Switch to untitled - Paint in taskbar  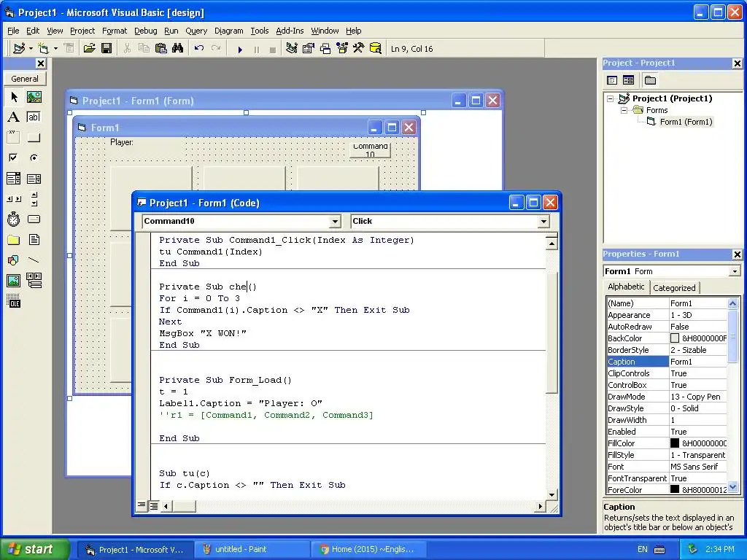tap(251, 549)
